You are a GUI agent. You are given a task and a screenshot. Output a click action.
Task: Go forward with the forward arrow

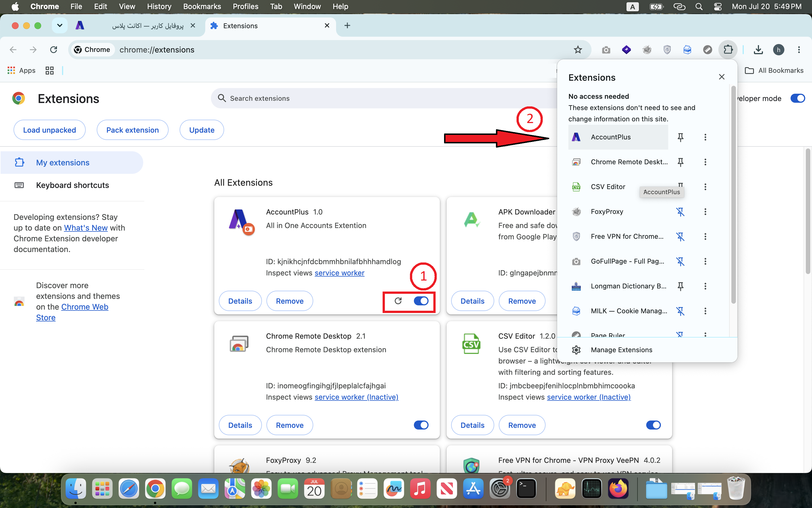tap(33, 50)
